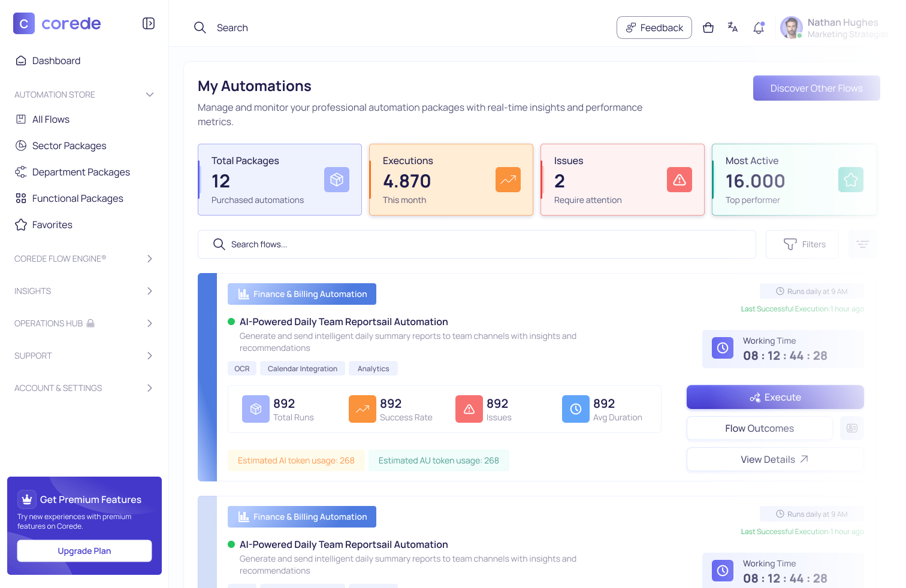Collapse the sidebar using the panel icon

[149, 23]
